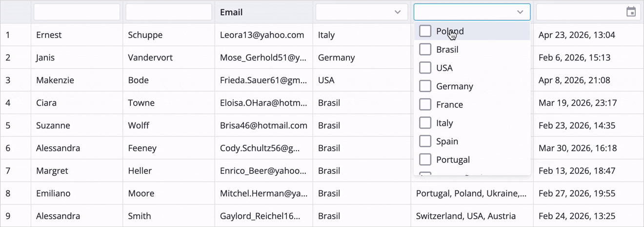Expand the country filter dropdown beside Email

(x=362, y=12)
